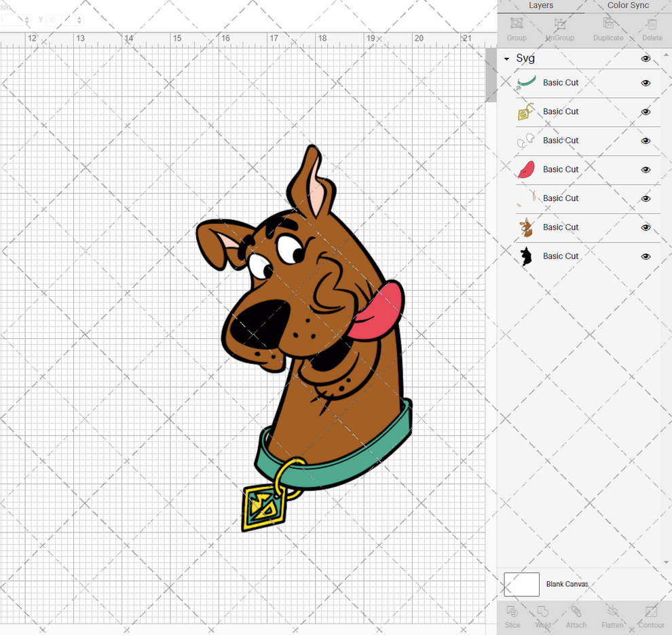Click the Group icon
The image size is (672, 635).
coord(517,27)
